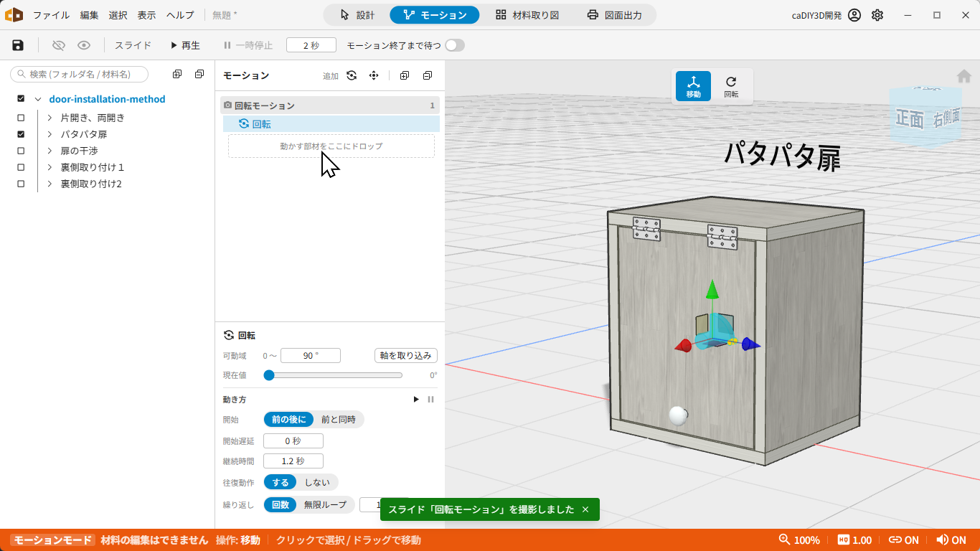Screen dimensions: 980x551
Task: Toggle the モーション終了まで待つ switch
Action: [455, 45]
